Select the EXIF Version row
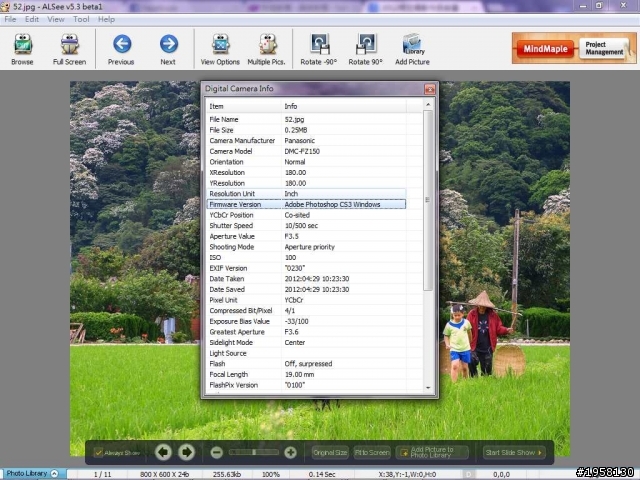Screen dimensions: 640x480 (306, 268)
